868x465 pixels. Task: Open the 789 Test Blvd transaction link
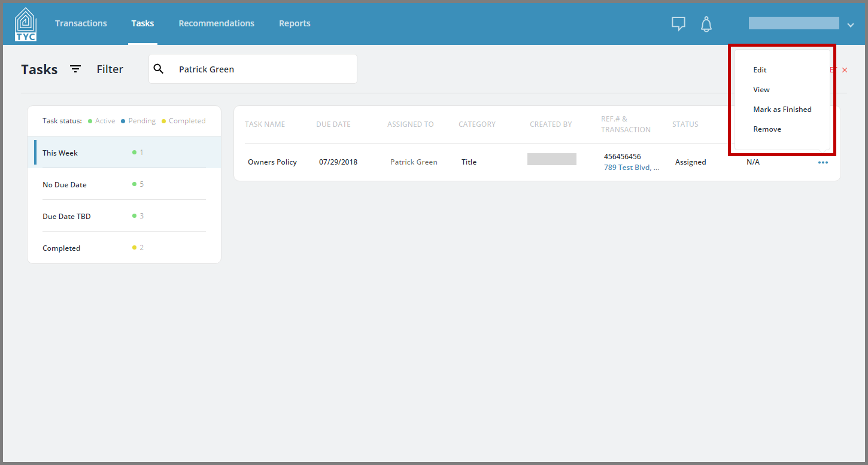[x=631, y=168]
